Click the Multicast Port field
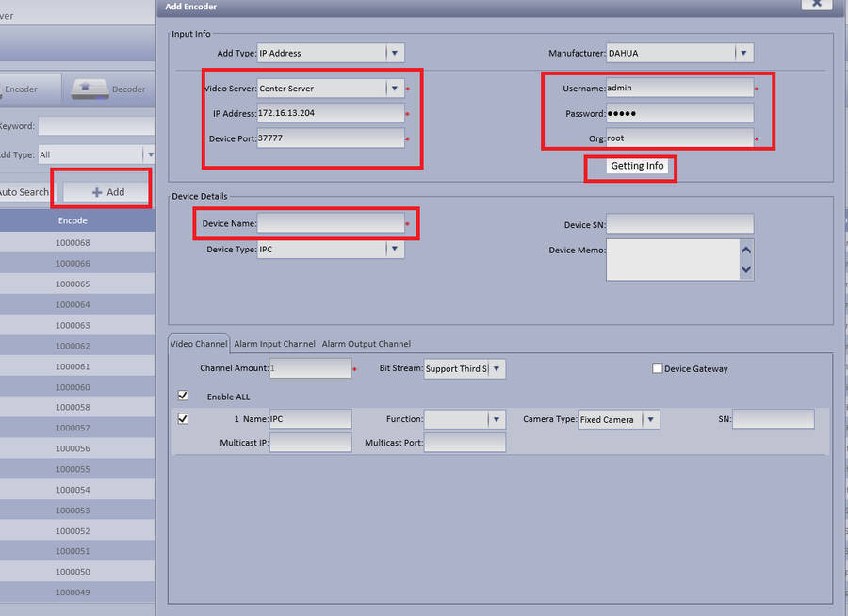This screenshot has width=848, height=616. pyautogui.click(x=465, y=443)
